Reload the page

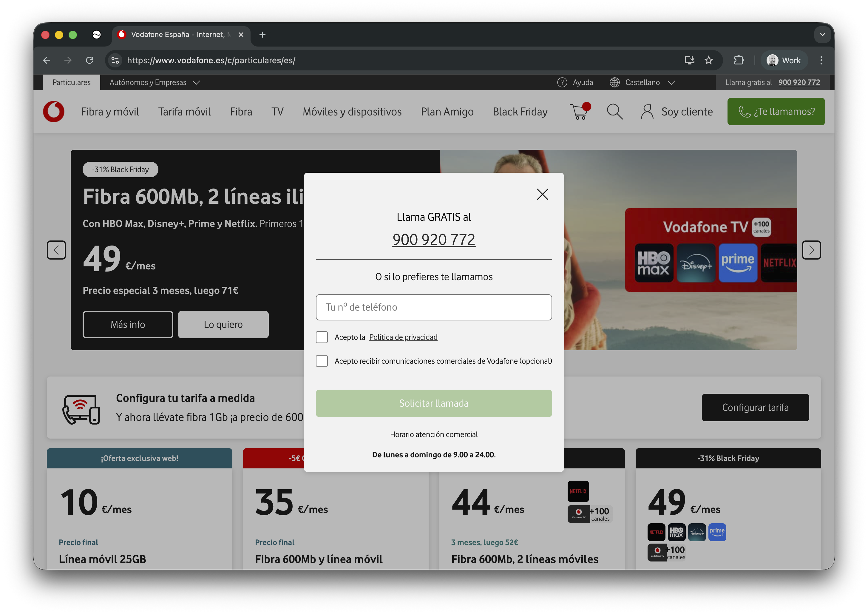tap(89, 60)
